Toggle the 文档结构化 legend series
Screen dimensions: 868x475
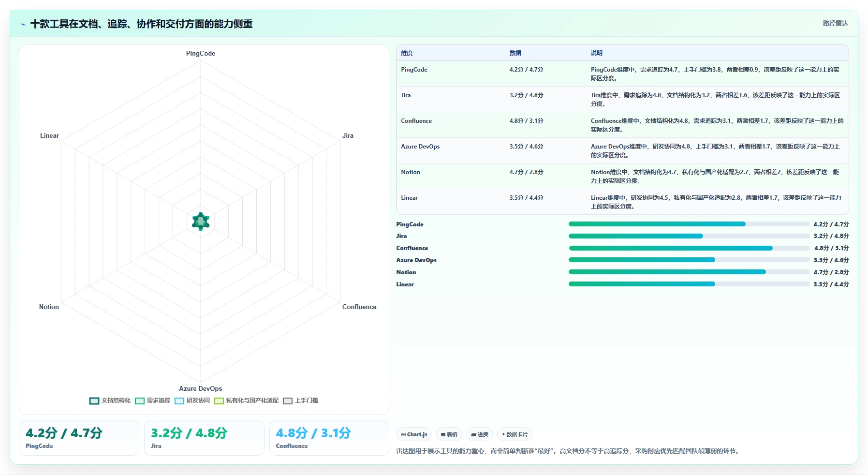pos(110,401)
